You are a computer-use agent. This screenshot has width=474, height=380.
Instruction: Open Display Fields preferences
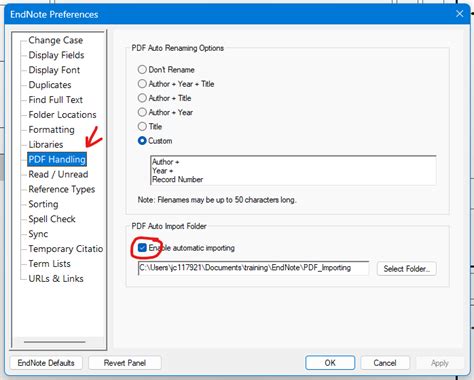click(56, 55)
